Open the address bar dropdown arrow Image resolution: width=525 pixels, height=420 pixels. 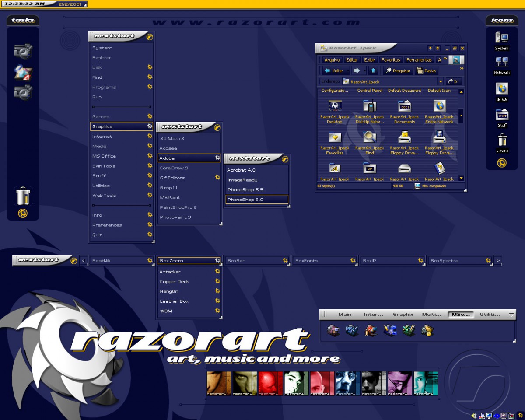coord(441,81)
